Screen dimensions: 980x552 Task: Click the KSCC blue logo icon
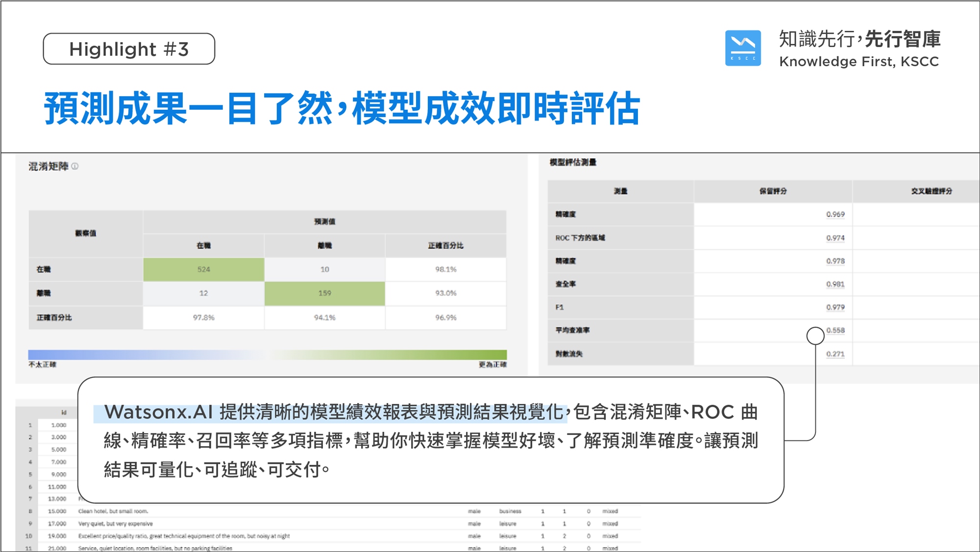(x=743, y=48)
